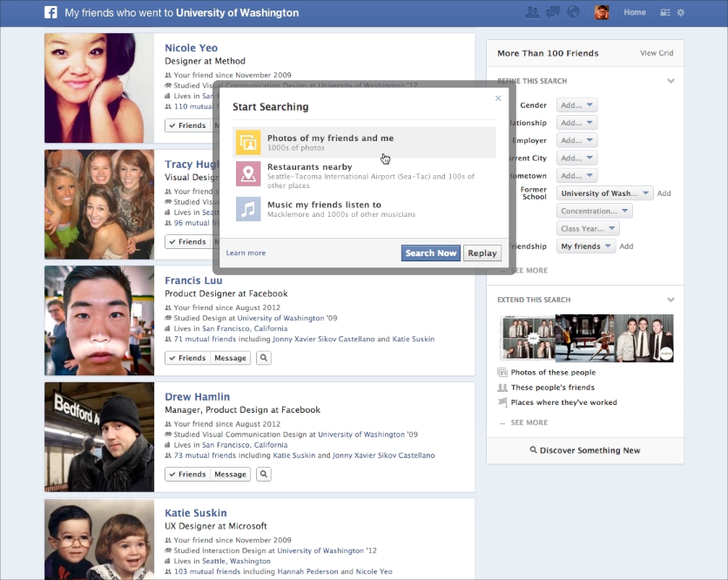Toggle Friends button on Tracy's card
The height and width of the screenshot is (580, 728).
pyautogui.click(x=187, y=241)
